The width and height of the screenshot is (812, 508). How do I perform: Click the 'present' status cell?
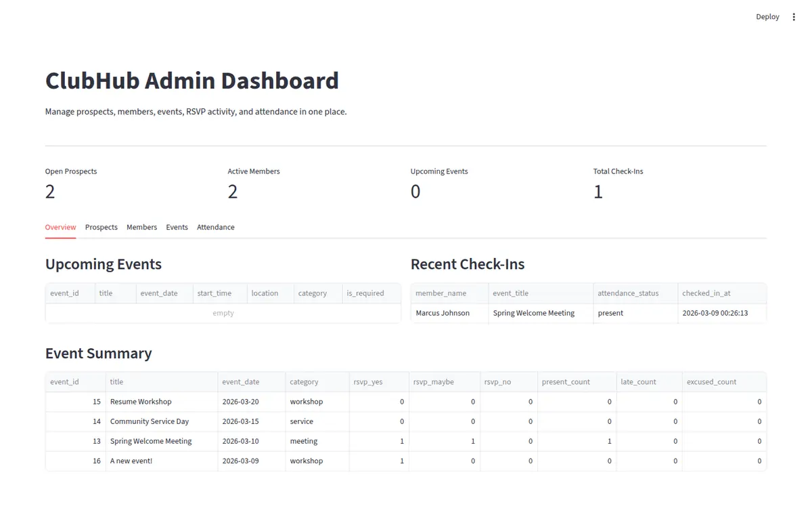click(x=635, y=313)
